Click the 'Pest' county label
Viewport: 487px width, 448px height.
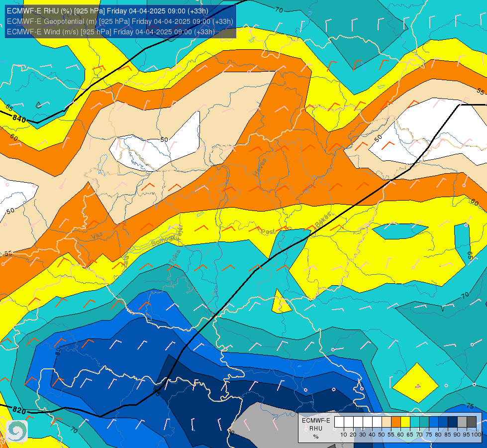point(268,231)
